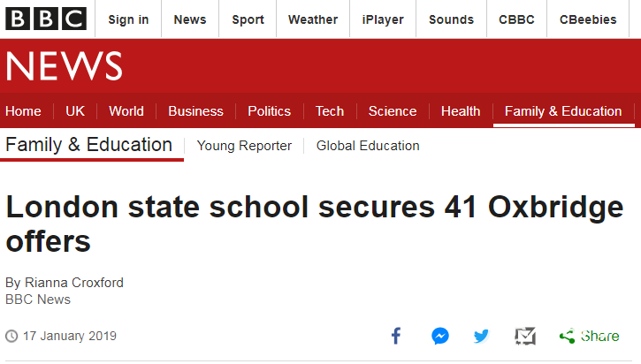Click the CBeebies link

tap(588, 19)
